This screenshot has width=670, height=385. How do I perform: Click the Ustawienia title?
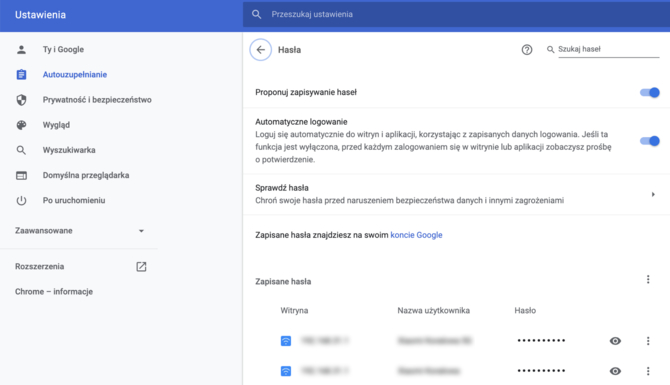(40, 15)
